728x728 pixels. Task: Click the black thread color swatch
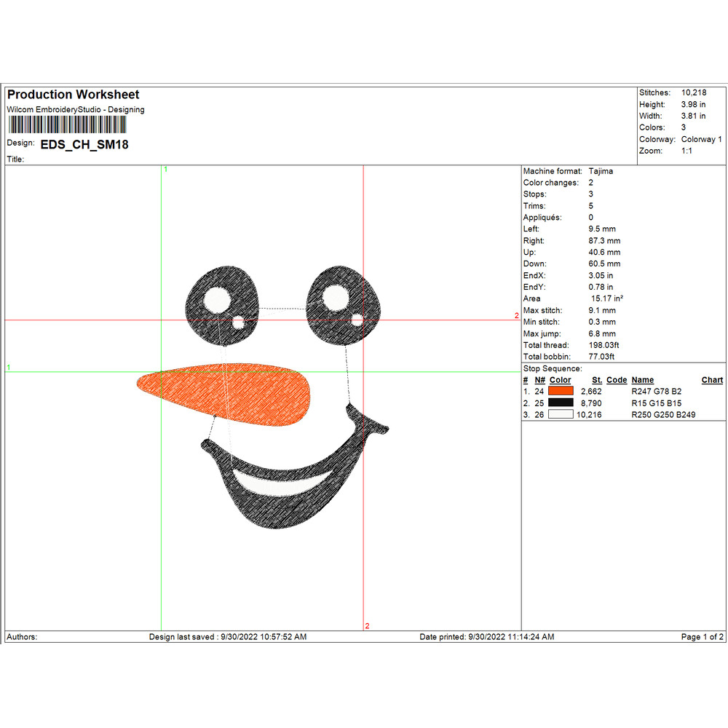561,403
